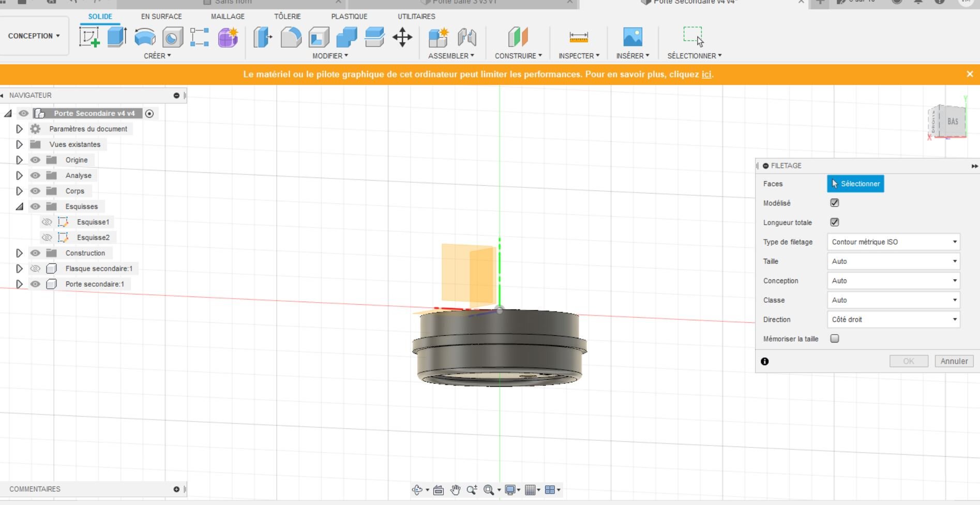Select the Revolve tool icon
The height and width of the screenshot is (505, 980).
[x=145, y=37]
